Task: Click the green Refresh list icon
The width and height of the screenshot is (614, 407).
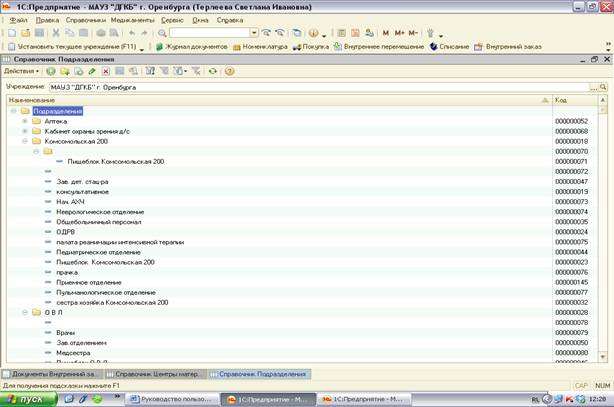Action: click(x=213, y=71)
